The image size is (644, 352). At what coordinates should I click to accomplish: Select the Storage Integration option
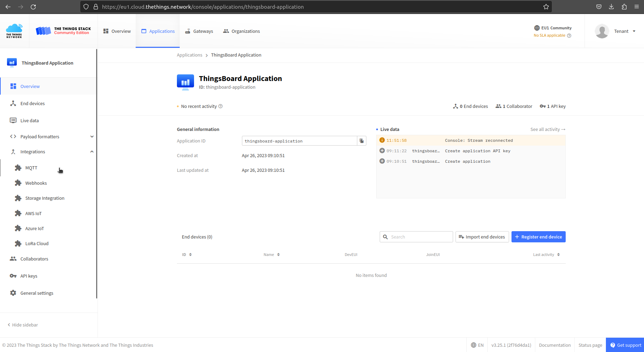coord(45,198)
